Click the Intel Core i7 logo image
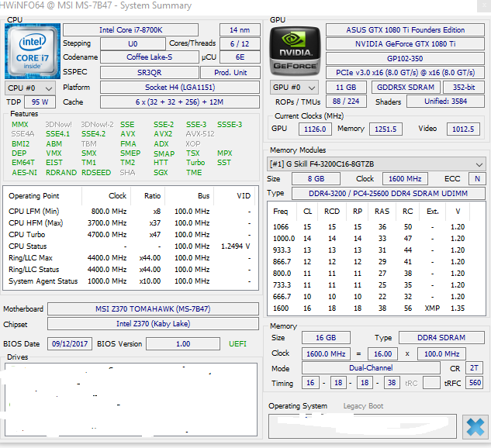This screenshot has width=491, height=448. click(x=33, y=51)
